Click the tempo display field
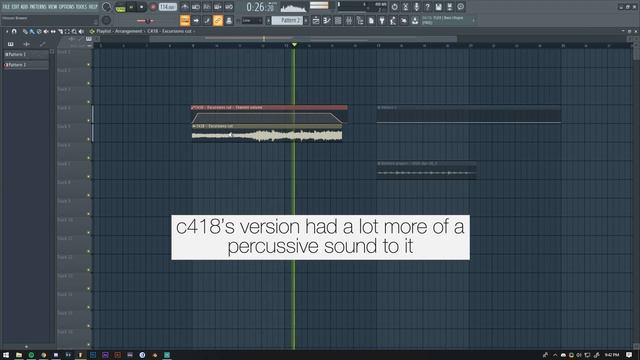This screenshot has width=640, height=360. 168,7
